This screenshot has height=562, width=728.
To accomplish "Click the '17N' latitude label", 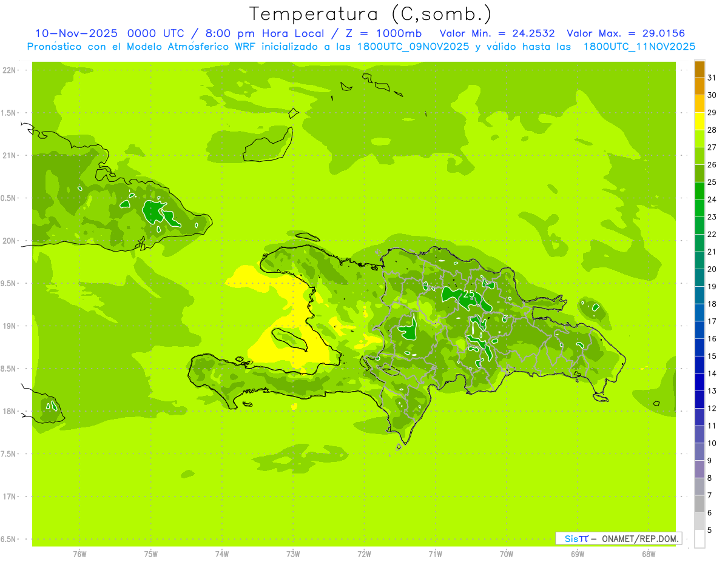I will point(10,497).
